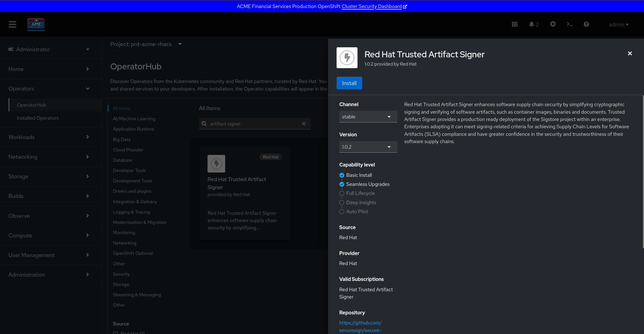Screen dimensions: 644x334
Task: Tick the Red Hat source checkbox
Action: [115, 332]
